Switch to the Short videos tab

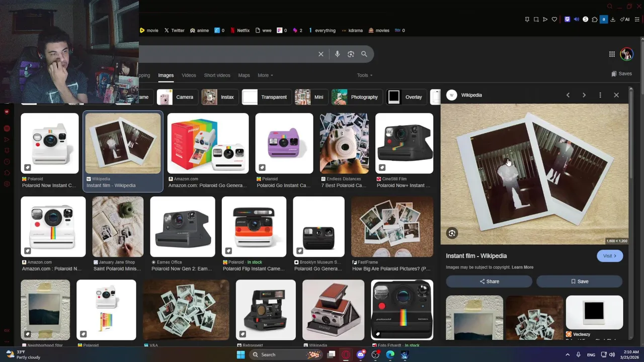tap(217, 75)
